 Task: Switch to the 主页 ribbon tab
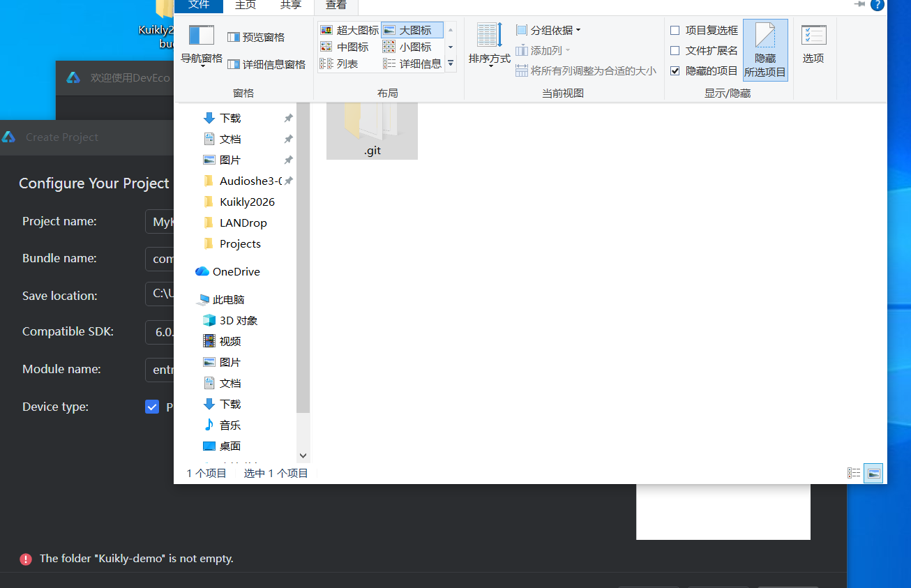246,6
